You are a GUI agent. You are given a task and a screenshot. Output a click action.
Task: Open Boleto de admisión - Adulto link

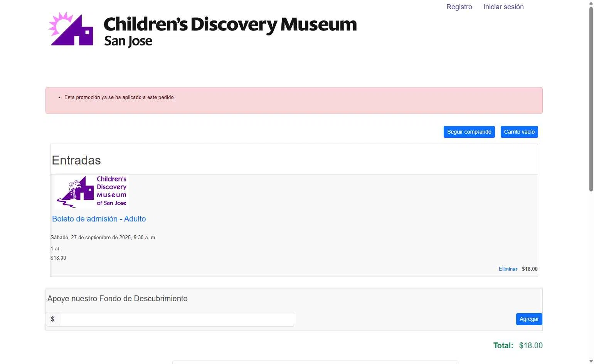click(99, 219)
